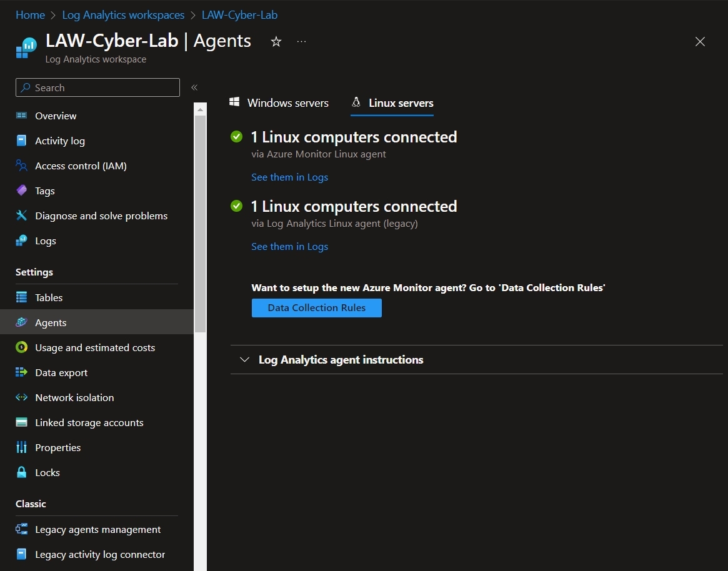This screenshot has height=571, width=728.
Task: Switch to the Windows servers tab
Action: [279, 103]
